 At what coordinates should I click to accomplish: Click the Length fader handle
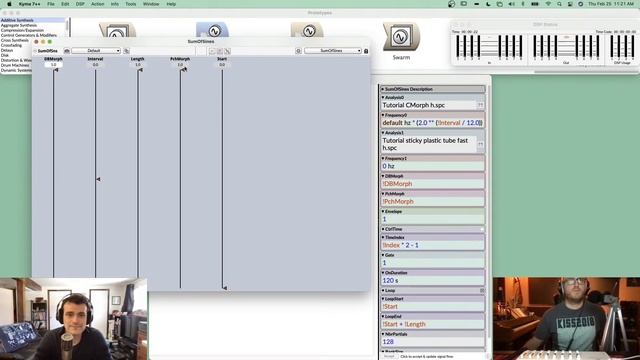coord(140,70)
